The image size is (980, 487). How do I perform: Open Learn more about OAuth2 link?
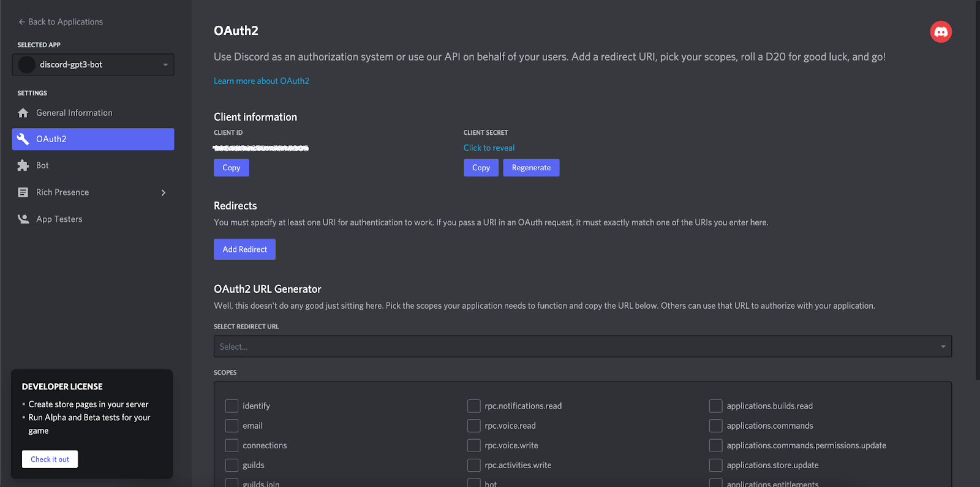(x=261, y=81)
